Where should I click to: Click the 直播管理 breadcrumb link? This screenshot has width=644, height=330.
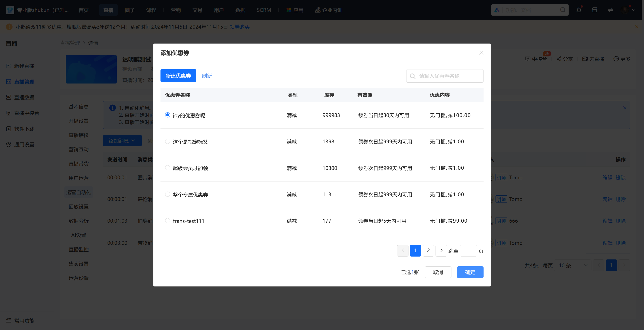pyautogui.click(x=70, y=43)
